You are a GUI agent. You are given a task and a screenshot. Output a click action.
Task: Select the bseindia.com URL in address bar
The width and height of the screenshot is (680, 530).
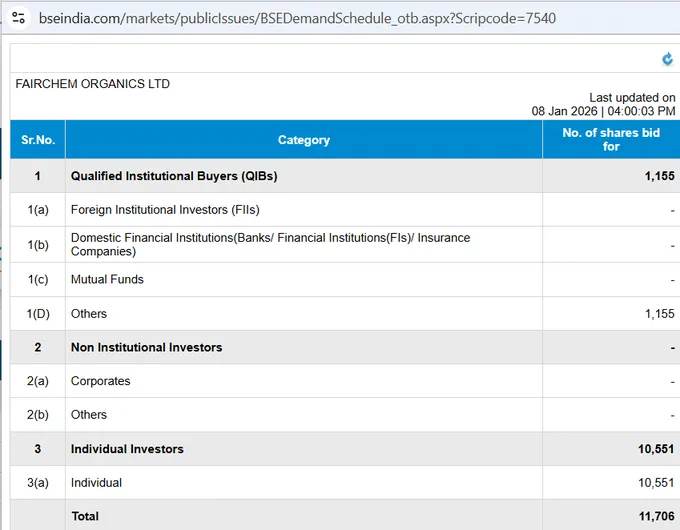point(297,18)
